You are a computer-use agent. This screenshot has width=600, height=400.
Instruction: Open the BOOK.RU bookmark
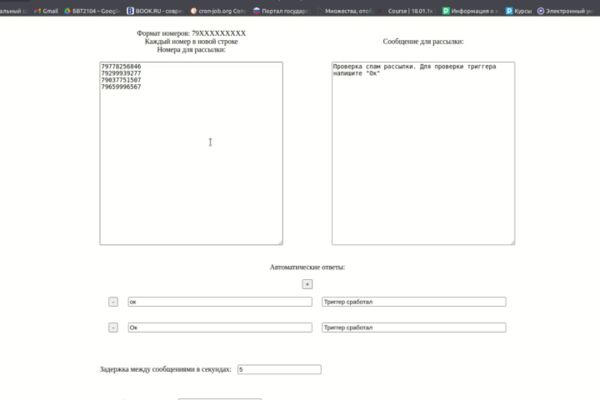pos(154,11)
